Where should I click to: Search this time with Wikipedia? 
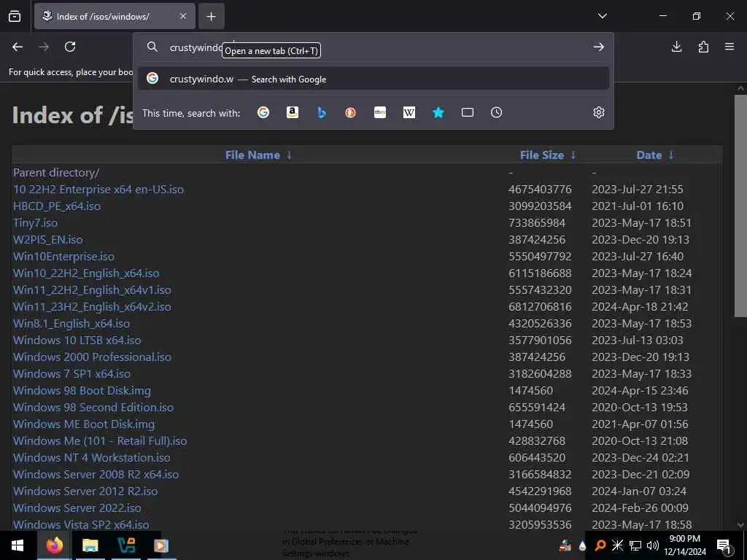(x=409, y=112)
